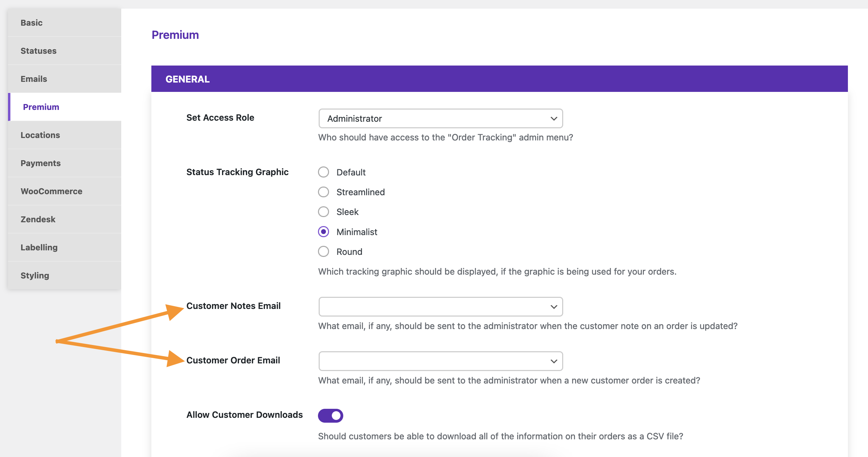Open the Basic settings tab
The height and width of the screenshot is (457, 868).
[64, 23]
